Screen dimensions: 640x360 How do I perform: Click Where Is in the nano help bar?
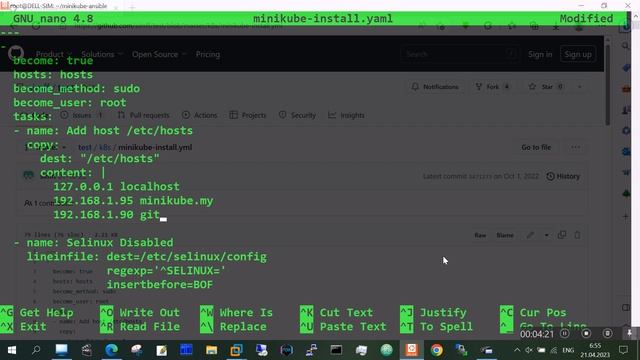click(236, 313)
